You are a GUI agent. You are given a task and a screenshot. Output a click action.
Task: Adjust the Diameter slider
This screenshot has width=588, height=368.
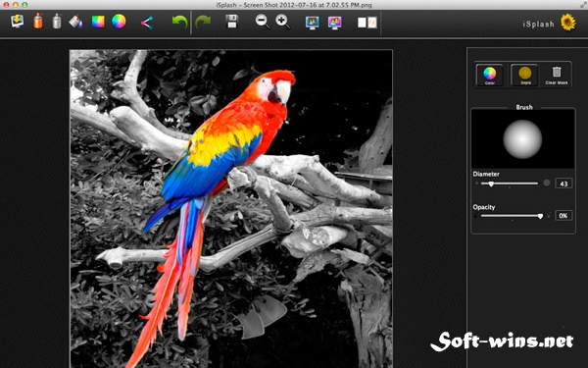[510, 184]
